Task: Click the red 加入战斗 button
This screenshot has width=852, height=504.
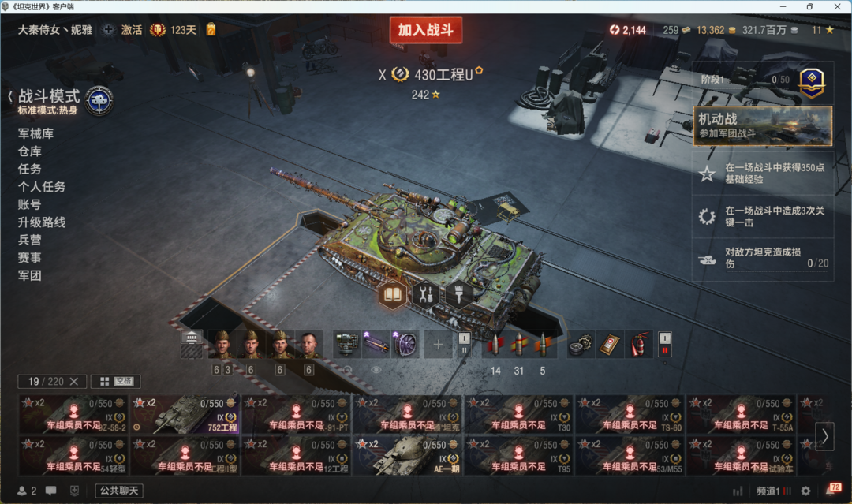Action: (426, 30)
